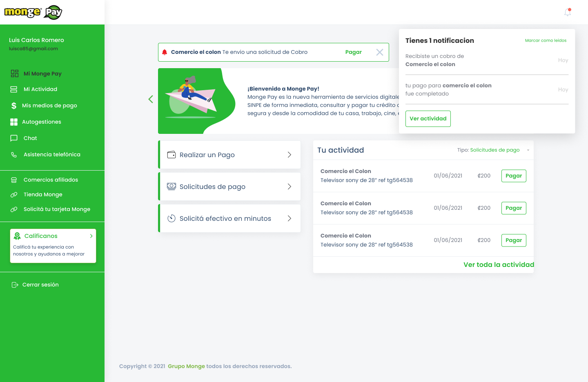Viewport: 588px width, 382px height.
Task: Click the Mi Actividad list icon
Action: 14,89
